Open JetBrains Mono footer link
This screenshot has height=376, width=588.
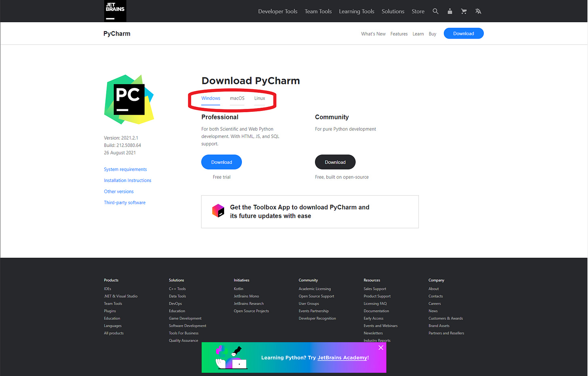click(246, 296)
